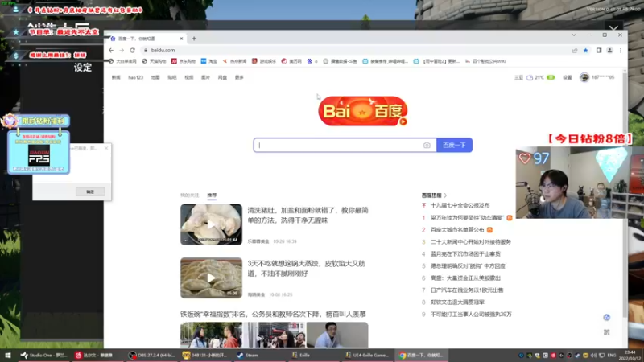Switch to the 我的关注 feed tab

click(x=189, y=195)
